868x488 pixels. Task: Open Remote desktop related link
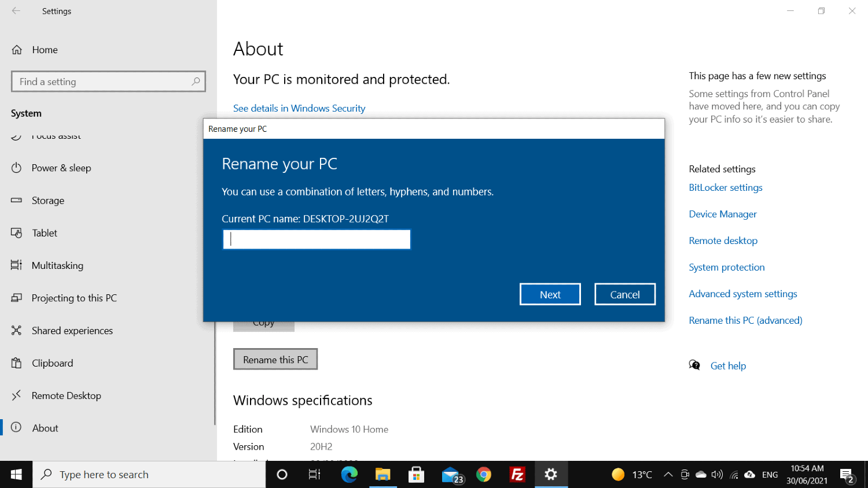click(x=723, y=241)
